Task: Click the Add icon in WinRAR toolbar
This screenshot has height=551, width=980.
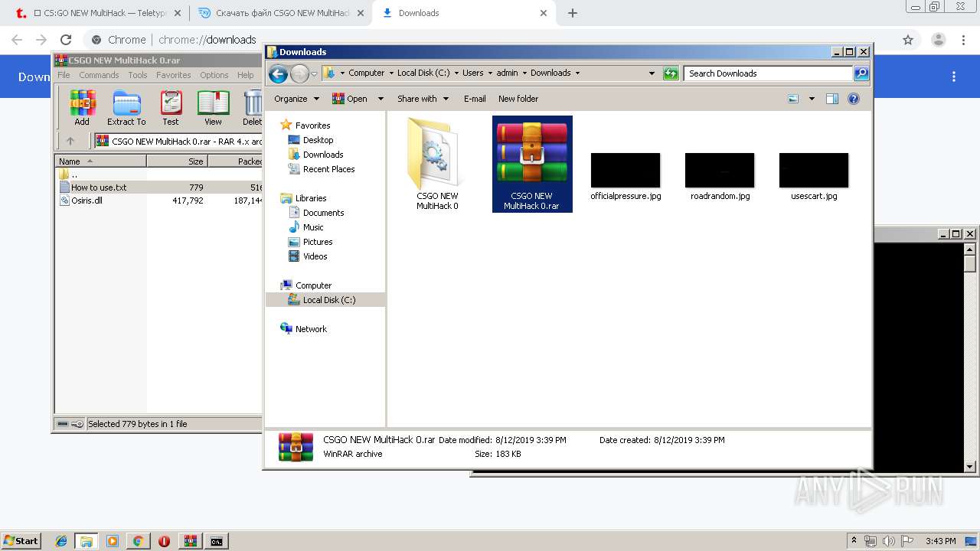Action: [82, 108]
